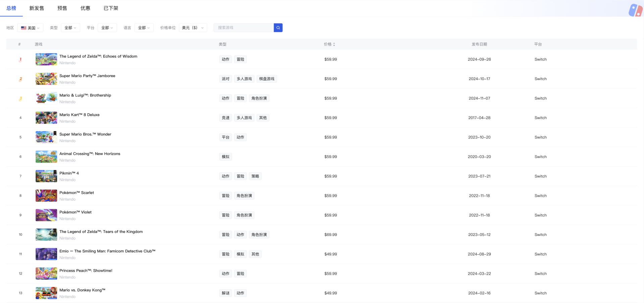Image resolution: width=644 pixels, height=303 pixels.
Task: Click the Switch logo icon at top right
Action: click(x=636, y=10)
